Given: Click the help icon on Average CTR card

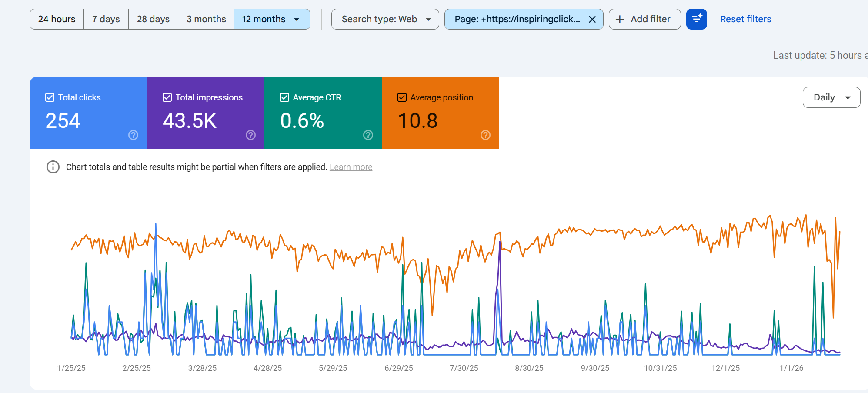Looking at the screenshot, I should pos(368,135).
